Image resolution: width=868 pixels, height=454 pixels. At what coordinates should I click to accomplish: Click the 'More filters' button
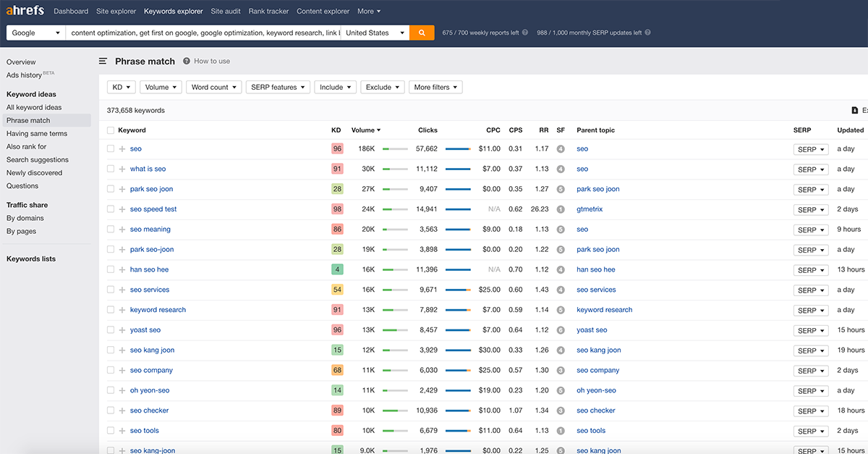click(x=435, y=87)
